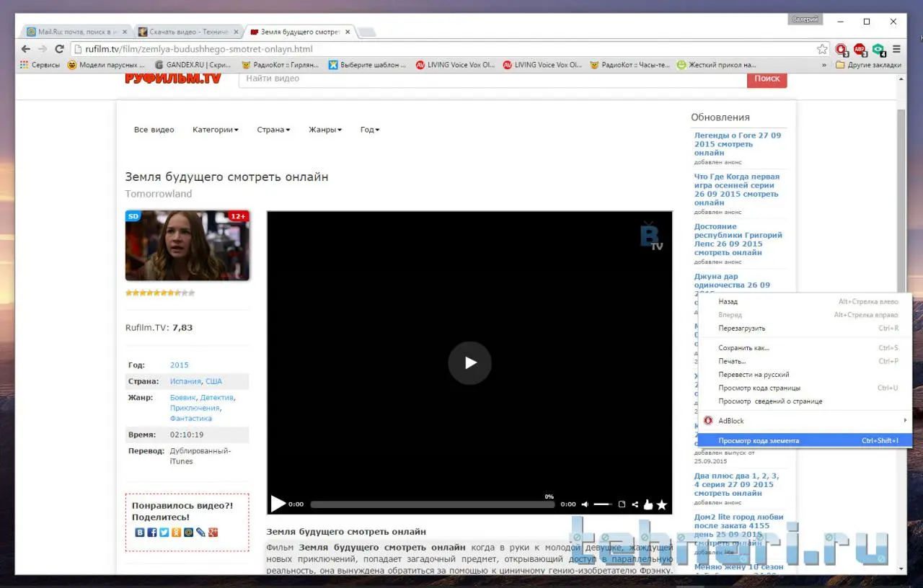Click the share icon in the video player
This screenshot has height=588, width=923.
click(x=635, y=504)
